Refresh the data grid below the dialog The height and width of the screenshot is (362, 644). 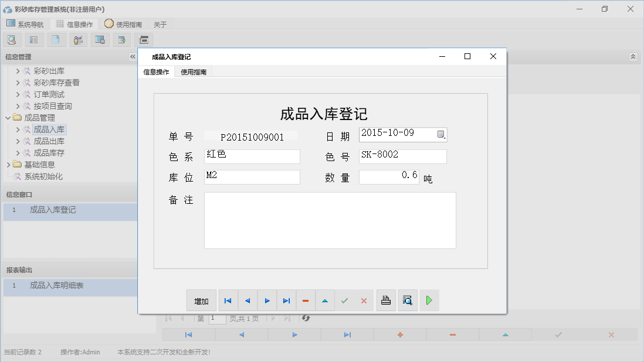point(304,318)
